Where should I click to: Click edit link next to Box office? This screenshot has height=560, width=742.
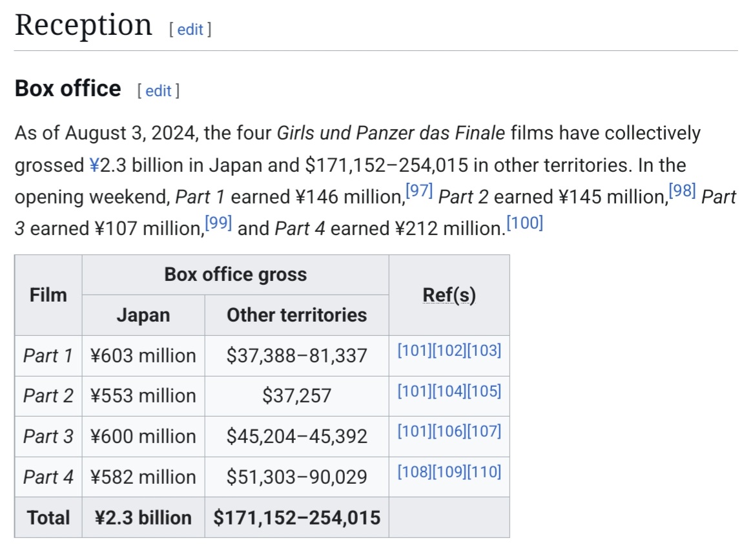pyautogui.click(x=158, y=91)
